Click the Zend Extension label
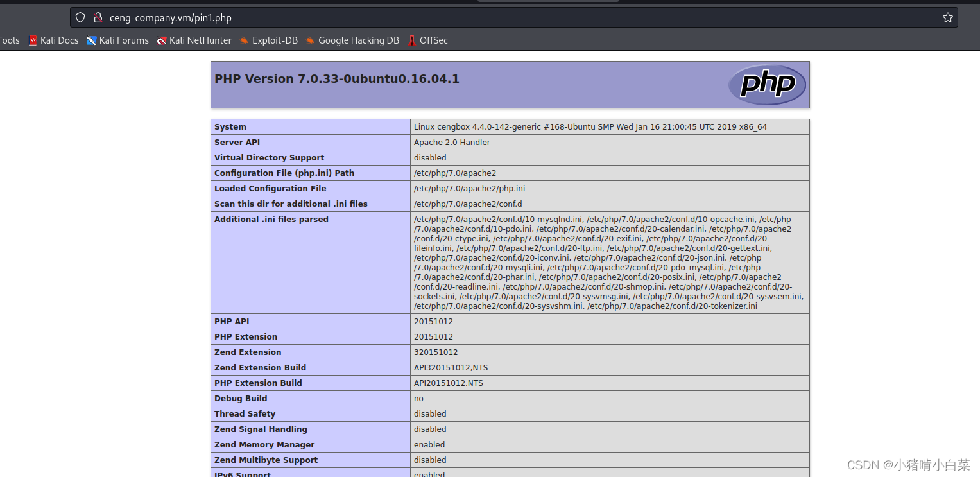 click(248, 352)
